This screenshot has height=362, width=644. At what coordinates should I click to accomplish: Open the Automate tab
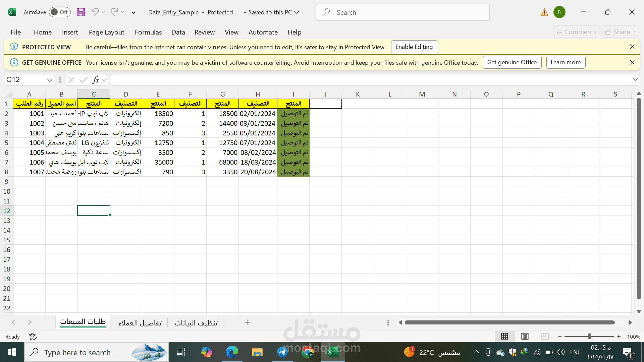[263, 32]
